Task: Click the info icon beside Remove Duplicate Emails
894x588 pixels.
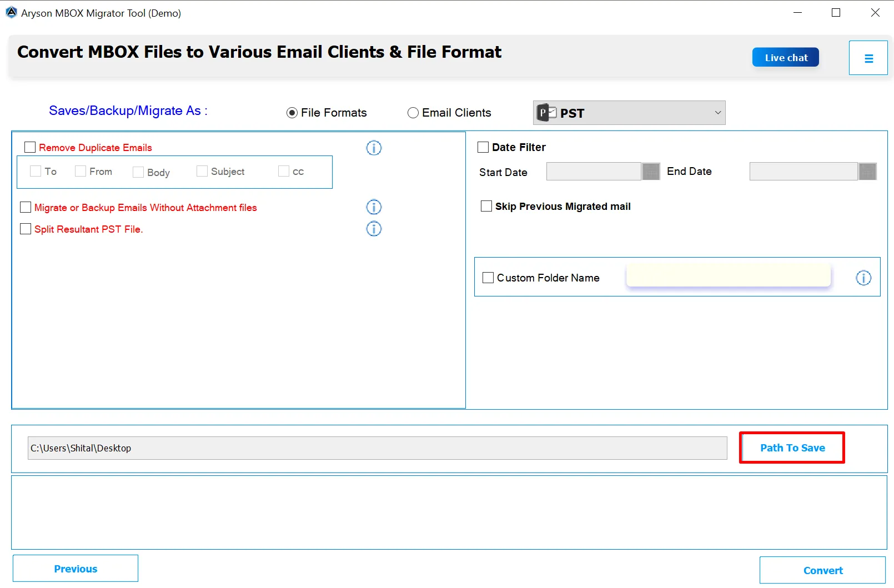Action: coord(374,148)
